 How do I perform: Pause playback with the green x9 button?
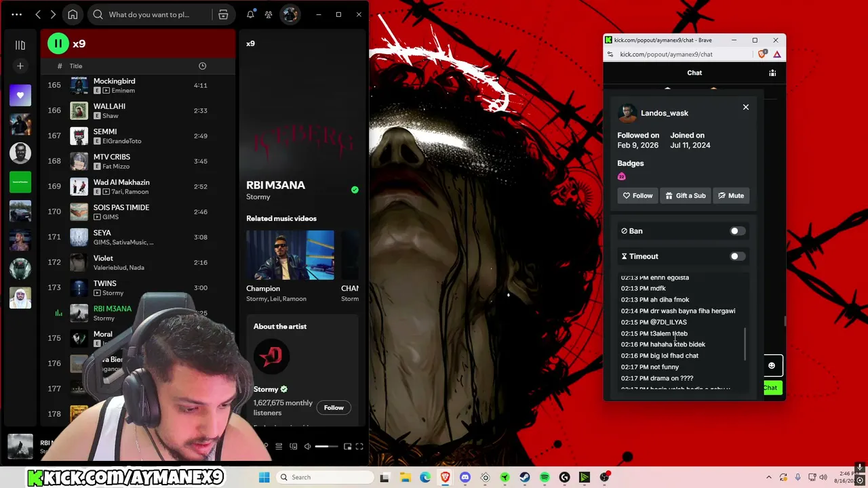[x=58, y=43]
